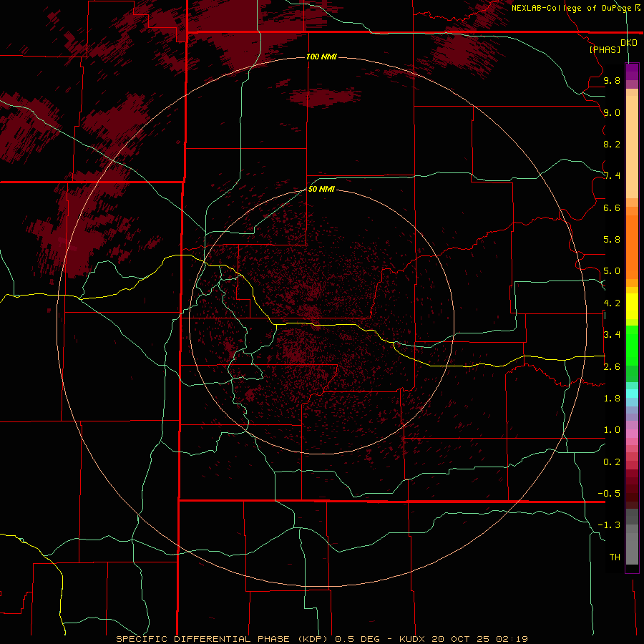Viewport: 644px width, 644px height.
Task: Click the 5.8 scale value
Action: pos(612,240)
